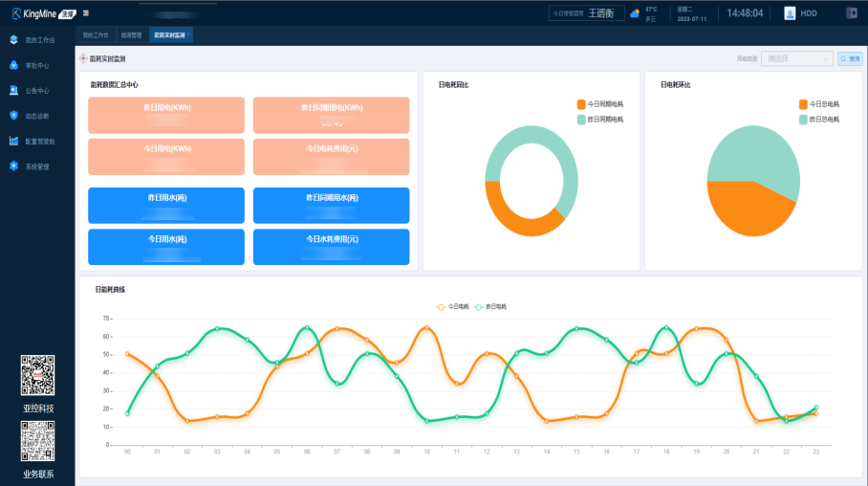Click the orange 今日同期电耗 legend swatch
This screenshot has width=868, height=486.
tap(581, 104)
